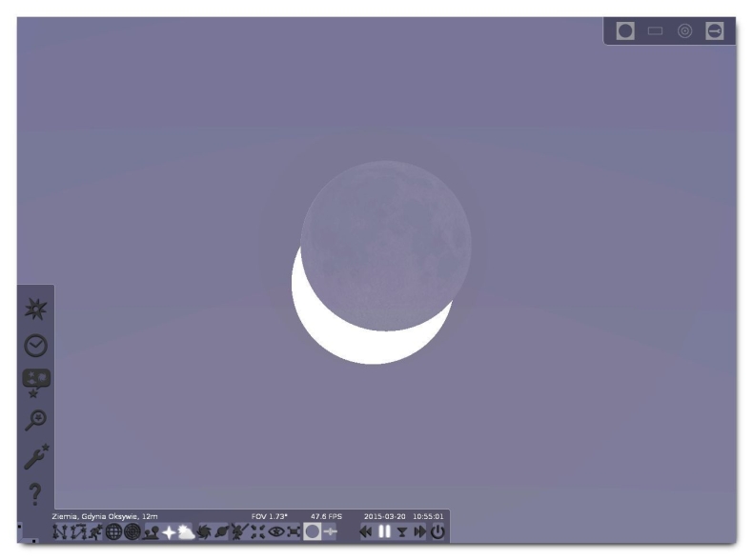Open the Help window question mark
This screenshot has height=560, width=753.
tap(33, 495)
